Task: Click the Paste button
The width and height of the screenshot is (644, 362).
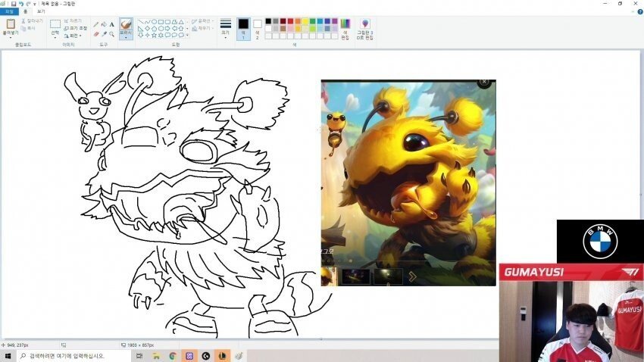Action: (x=11, y=27)
